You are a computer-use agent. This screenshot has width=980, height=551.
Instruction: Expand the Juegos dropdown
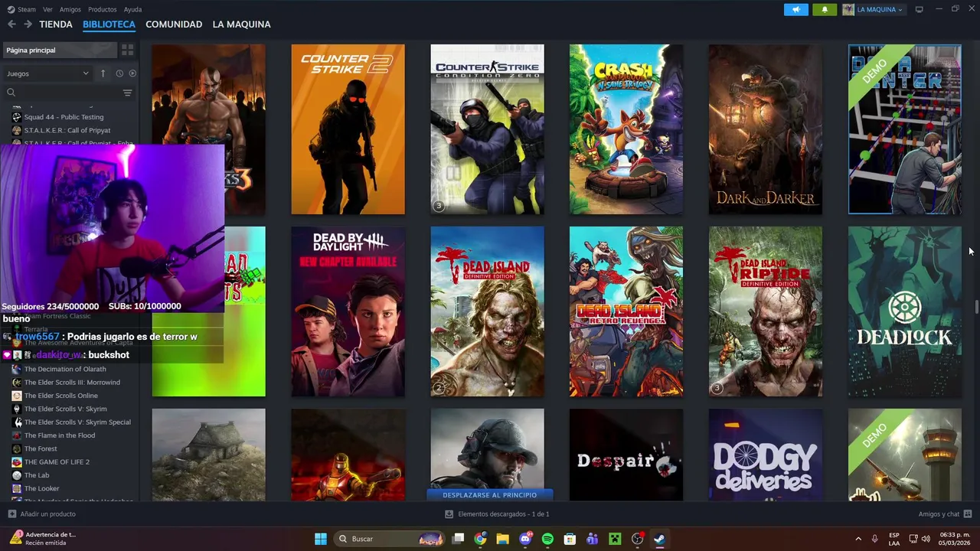(x=47, y=73)
